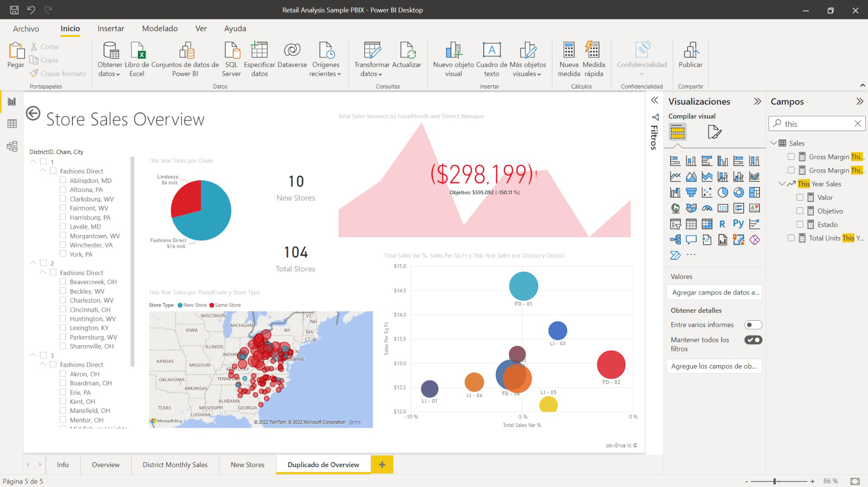Select the Power Apps visual icon
Image resolution: width=868 pixels, height=487 pixels.
754,240
